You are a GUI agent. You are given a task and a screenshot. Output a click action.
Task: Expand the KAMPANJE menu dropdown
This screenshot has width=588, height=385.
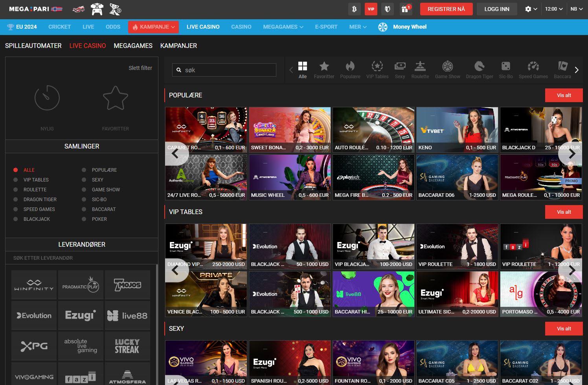(153, 27)
